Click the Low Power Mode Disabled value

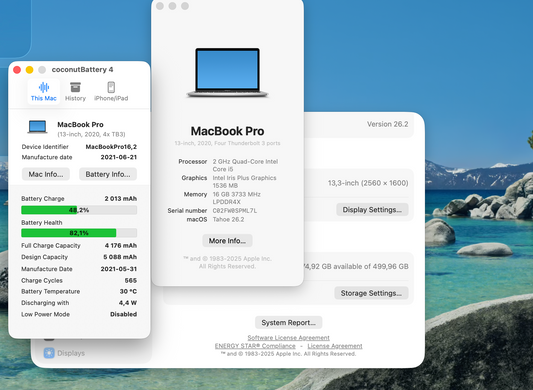pos(123,314)
